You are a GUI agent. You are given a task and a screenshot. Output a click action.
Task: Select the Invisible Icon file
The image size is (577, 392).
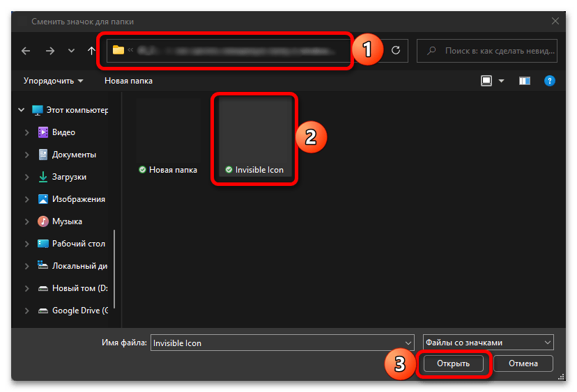254,139
